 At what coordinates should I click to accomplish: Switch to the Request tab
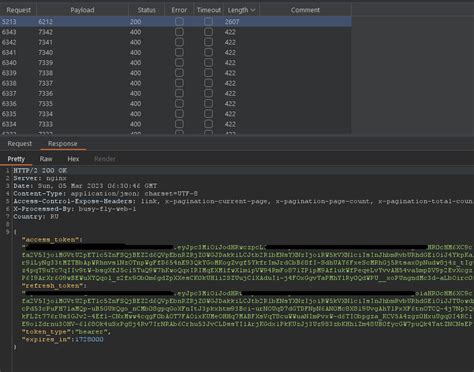[x=20, y=144]
